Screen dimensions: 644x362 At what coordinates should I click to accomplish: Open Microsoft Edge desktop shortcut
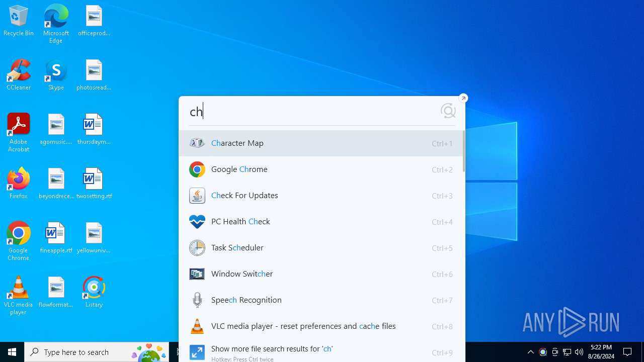pos(56,24)
